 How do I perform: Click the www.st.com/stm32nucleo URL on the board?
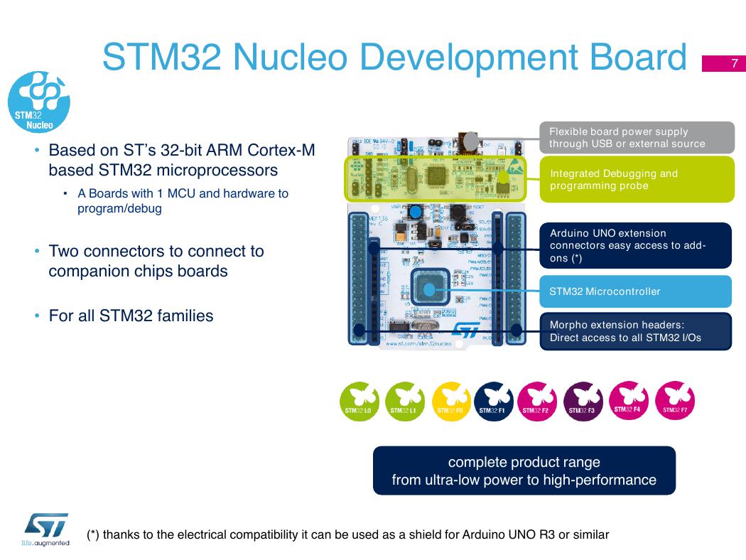click(418, 343)
